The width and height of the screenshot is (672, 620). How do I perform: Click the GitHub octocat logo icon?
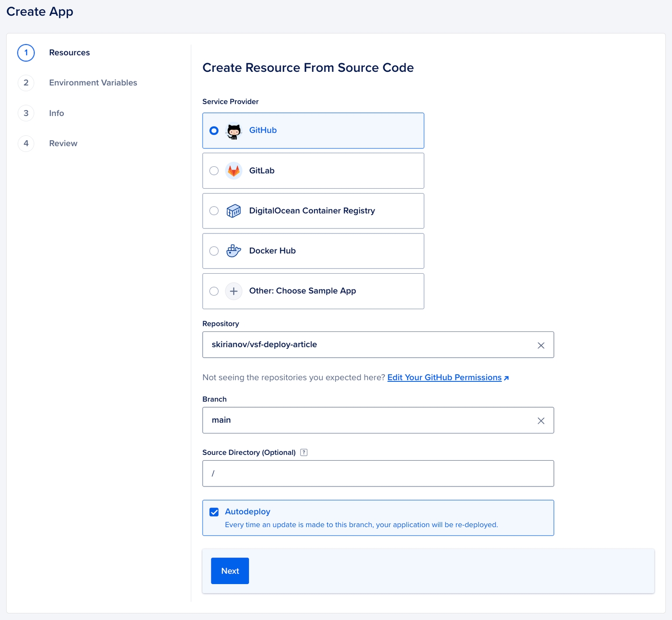tap(234, 131)
